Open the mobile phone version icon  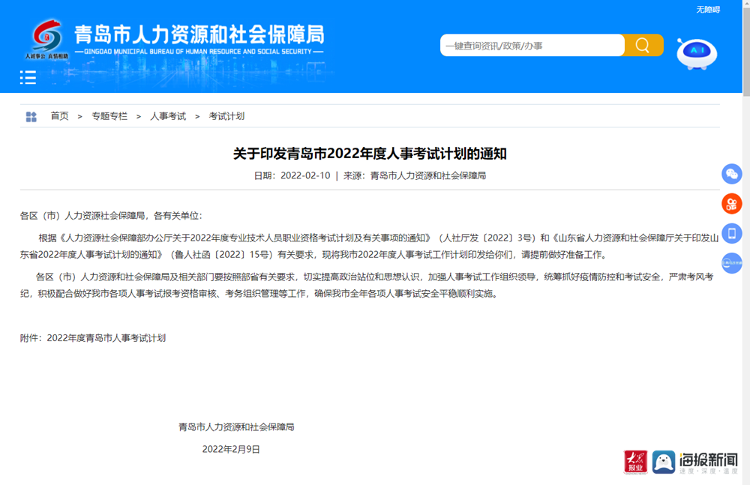coord(732,233)
